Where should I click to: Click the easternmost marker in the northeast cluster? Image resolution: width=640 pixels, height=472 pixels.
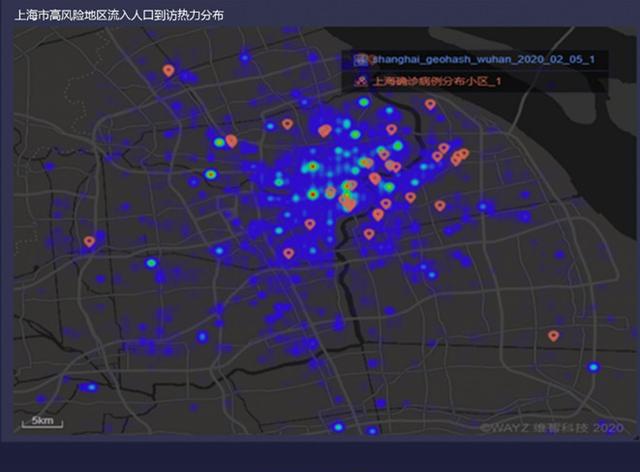[463, 153]
